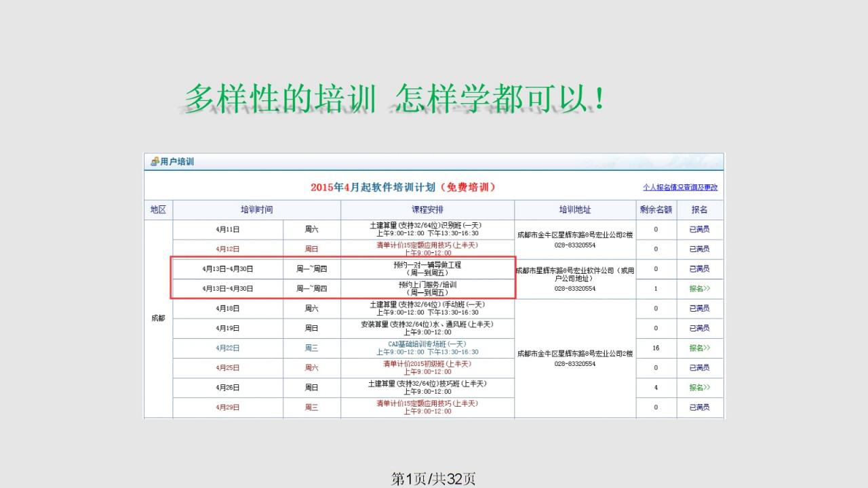This screenshot has width=868, height=488.
Task: Click the 成都 region cell
Action: (159, 318)
